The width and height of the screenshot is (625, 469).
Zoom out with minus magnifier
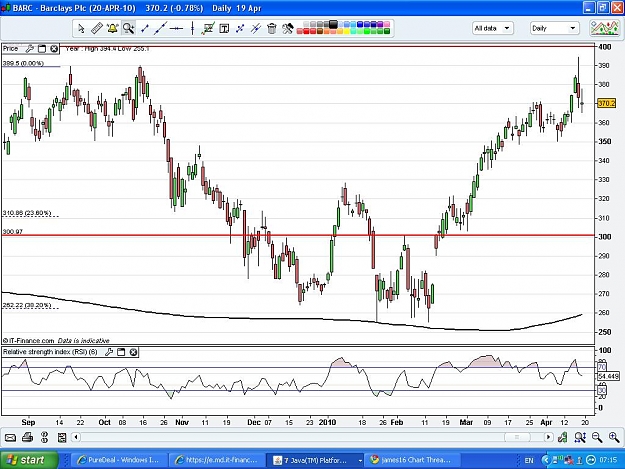(x=597, y=438)
